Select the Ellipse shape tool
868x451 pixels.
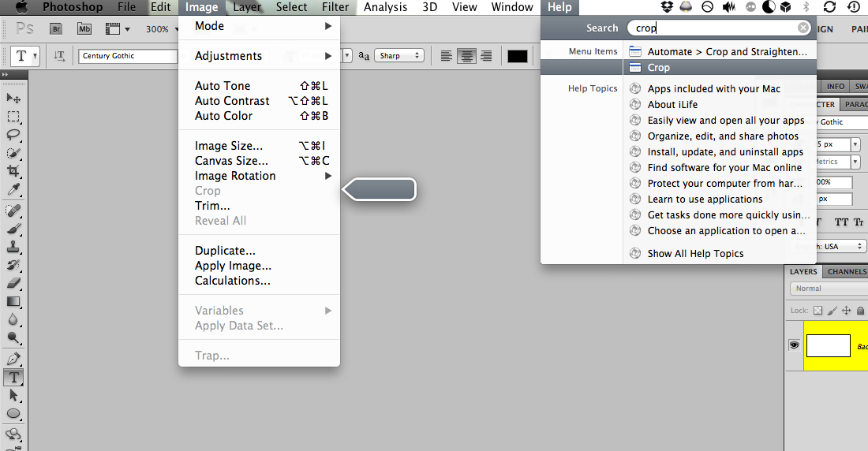coord(13,414)
